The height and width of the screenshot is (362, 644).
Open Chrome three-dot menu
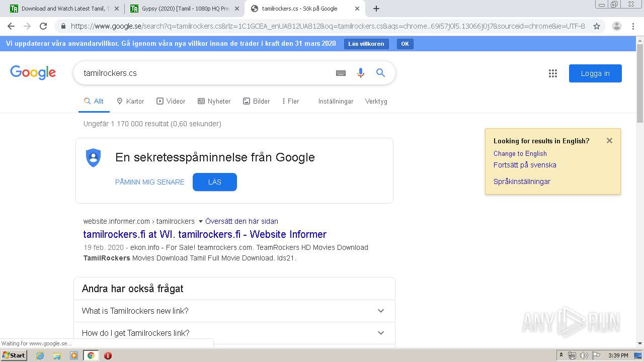[632, 26]
